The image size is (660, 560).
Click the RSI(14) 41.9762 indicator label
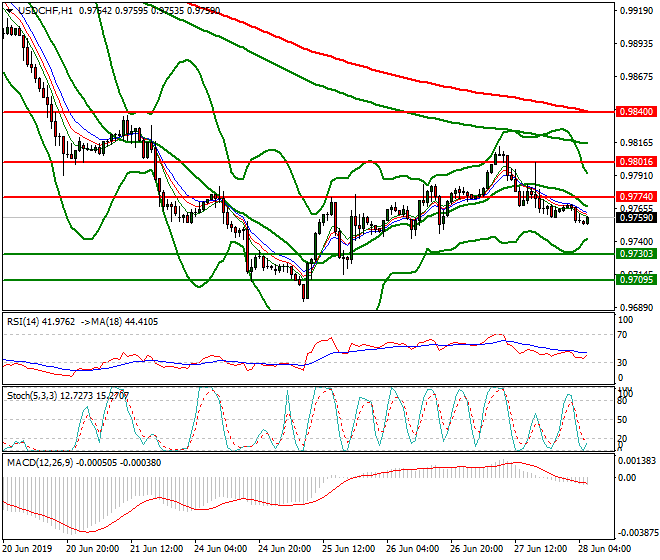pos(41,322)
